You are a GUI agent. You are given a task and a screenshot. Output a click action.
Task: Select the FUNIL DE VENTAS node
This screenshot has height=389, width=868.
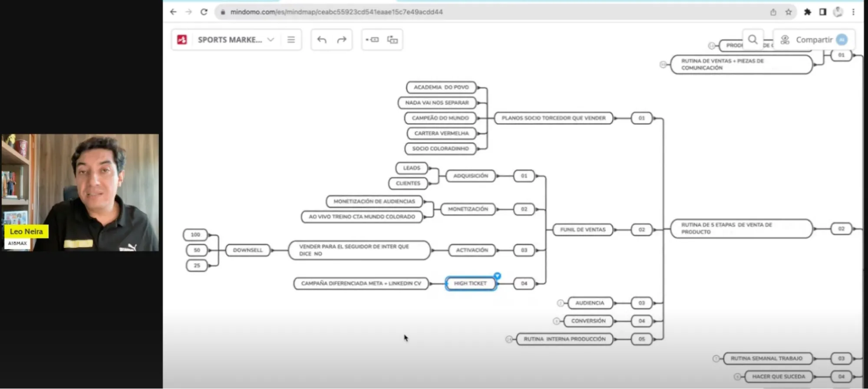[583, 229]
